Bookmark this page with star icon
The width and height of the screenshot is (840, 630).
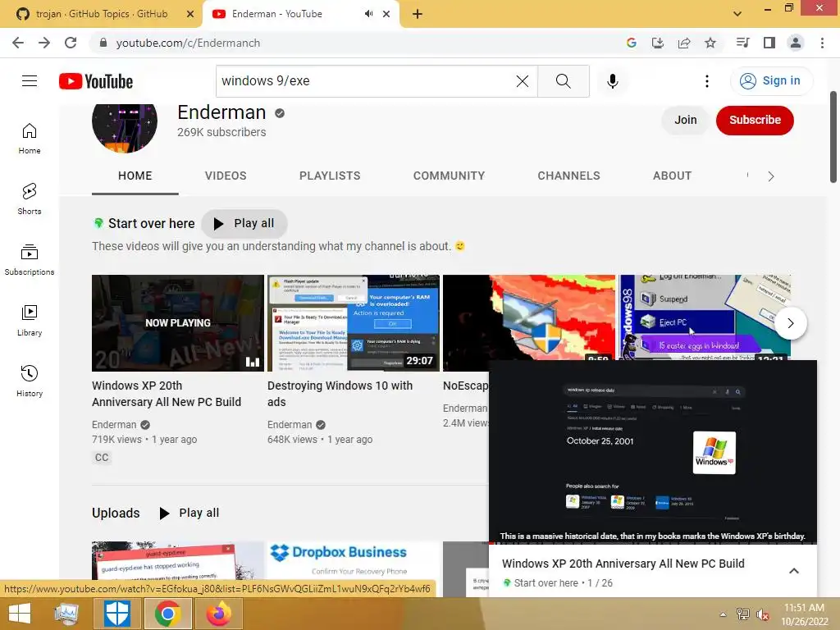pyautogui.click(x=710, y=43)
